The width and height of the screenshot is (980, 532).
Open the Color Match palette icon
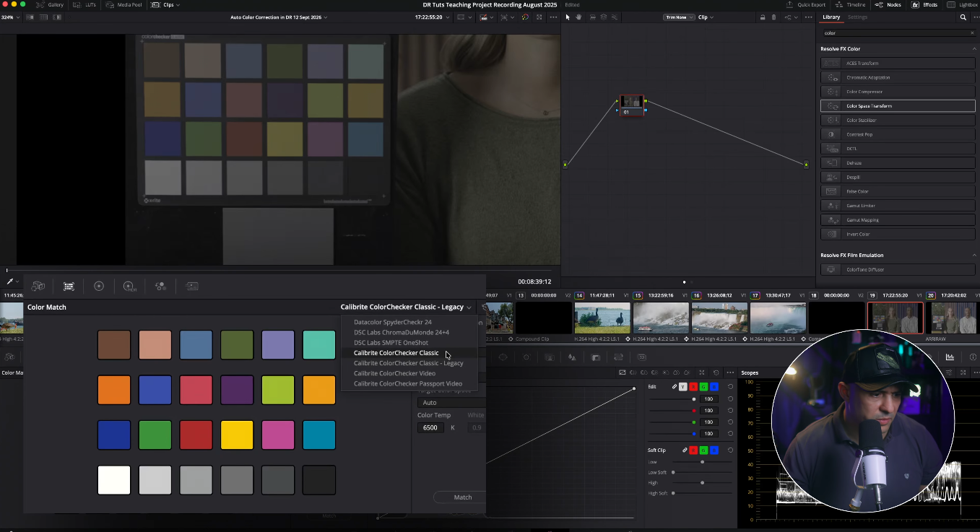point(69,286)
